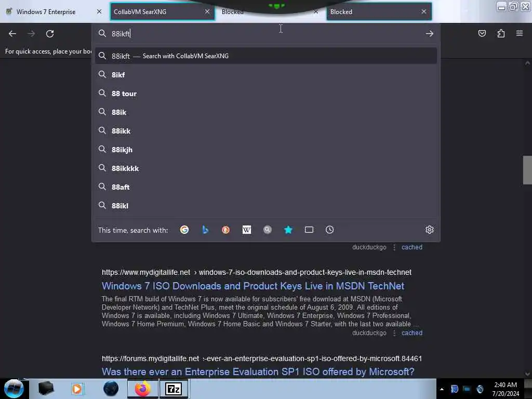The height and width of the screenshot is (399, 532).
Task: Search this time with Wikipedia
Action: pos(247,230)
